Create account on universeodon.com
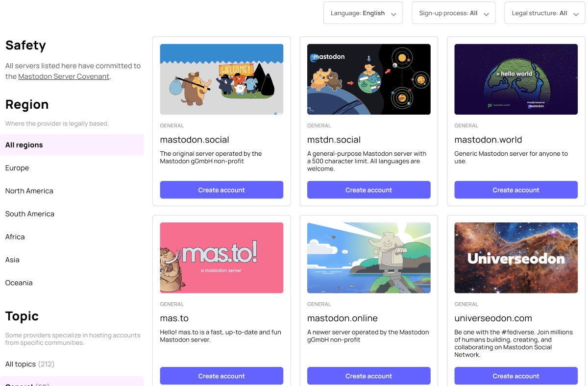 click(516, 376)
